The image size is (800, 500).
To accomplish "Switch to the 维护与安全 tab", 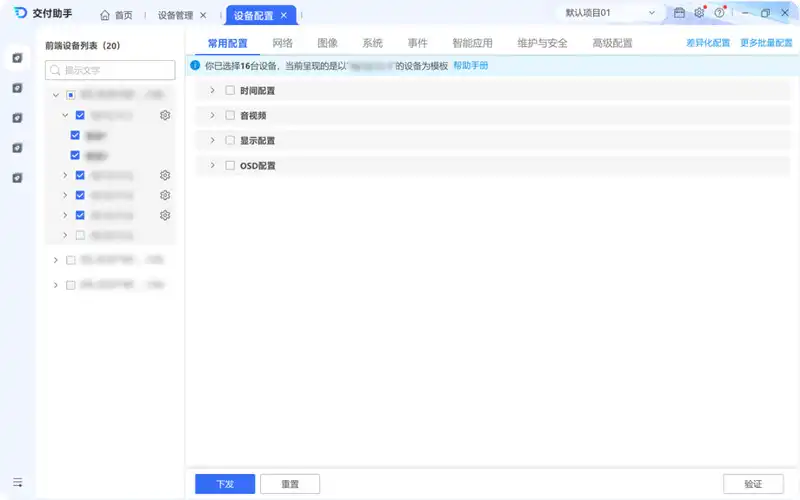I will click(x=542, y=43).
